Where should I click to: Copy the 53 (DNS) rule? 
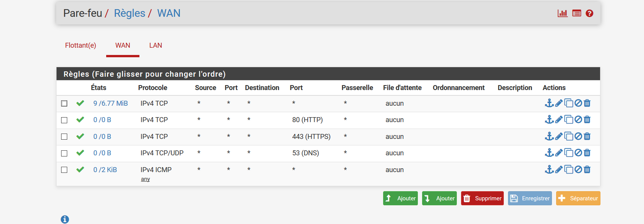pyautogui.click(x=569, y=153)
